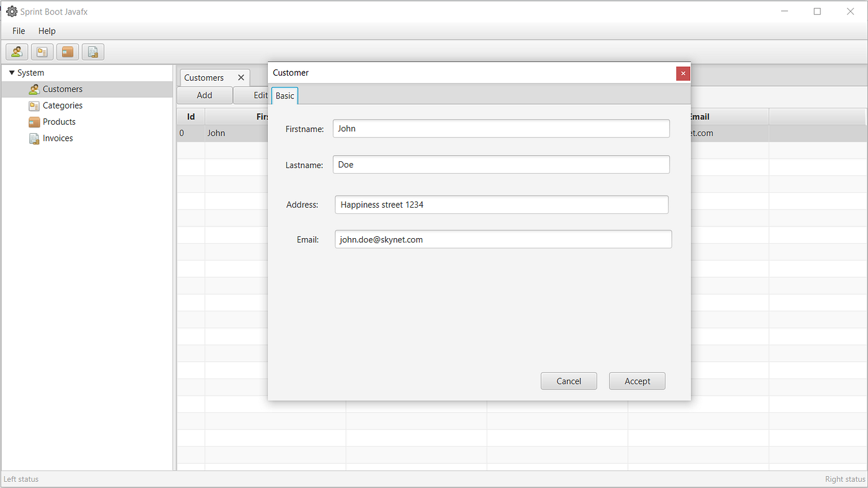Cancel the Customer dialog
This screenshot has height=488, width=868.
point(568,381)
